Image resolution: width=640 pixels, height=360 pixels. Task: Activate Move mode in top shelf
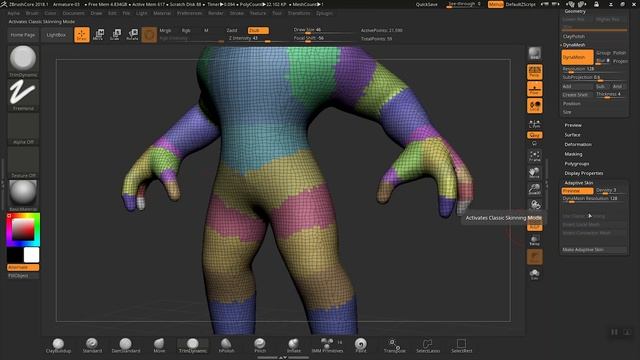tap(98, 35)
